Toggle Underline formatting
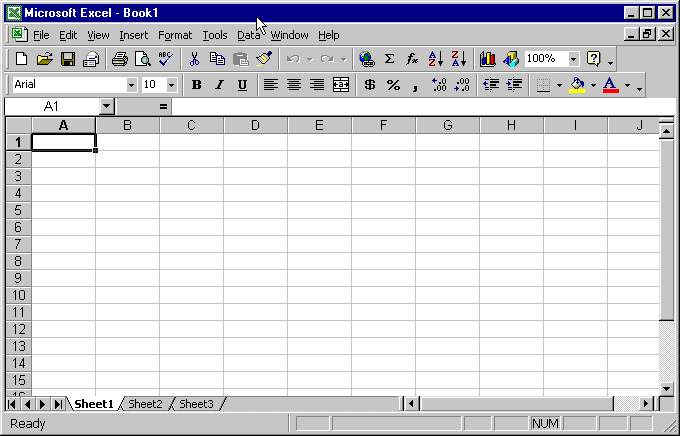The width and height of the screenshot is (680, 436). (x=242, y=85)
